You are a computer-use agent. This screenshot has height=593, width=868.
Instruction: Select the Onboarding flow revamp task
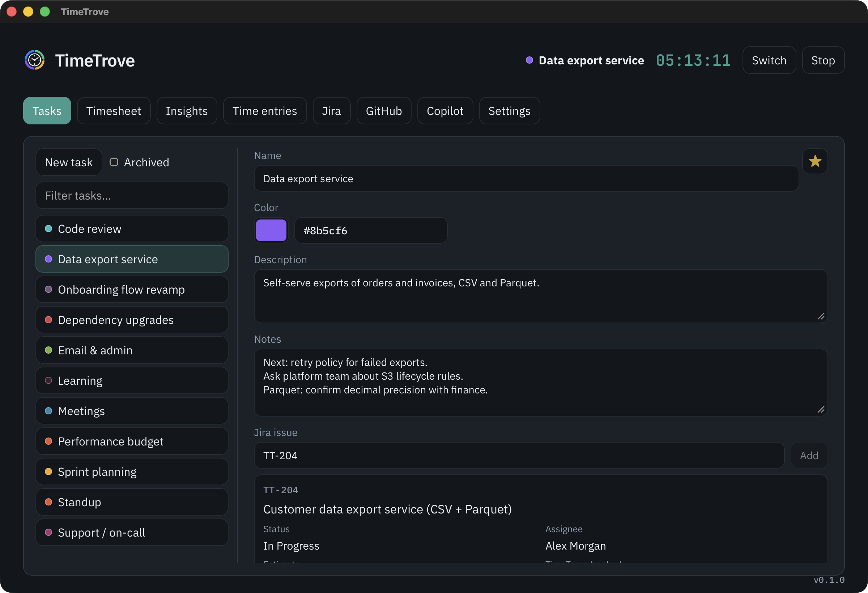coord(132,289)
